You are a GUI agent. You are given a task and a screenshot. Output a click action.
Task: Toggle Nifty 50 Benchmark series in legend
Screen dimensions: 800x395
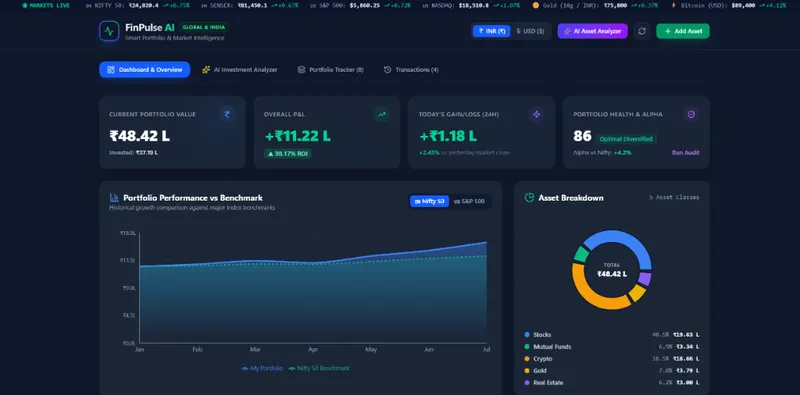click(319, 368)
